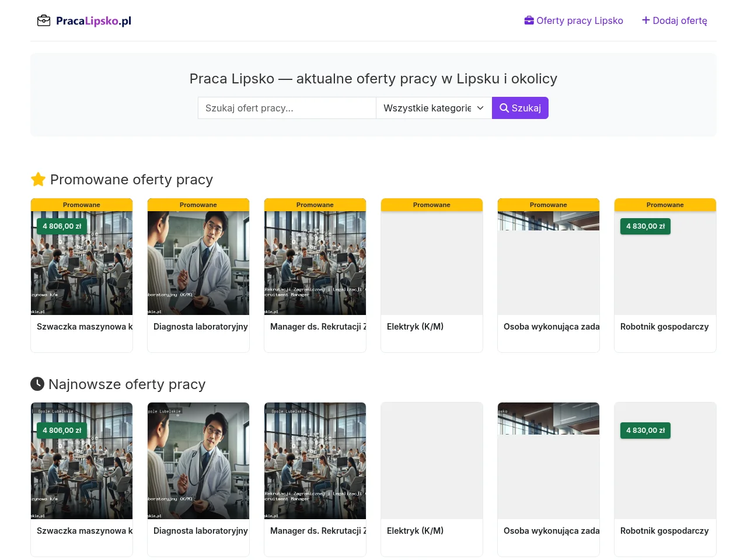Open newest Szwaczka maszynowa offer image
Viewport: 747px width, 560px height.
click(82, 461)
